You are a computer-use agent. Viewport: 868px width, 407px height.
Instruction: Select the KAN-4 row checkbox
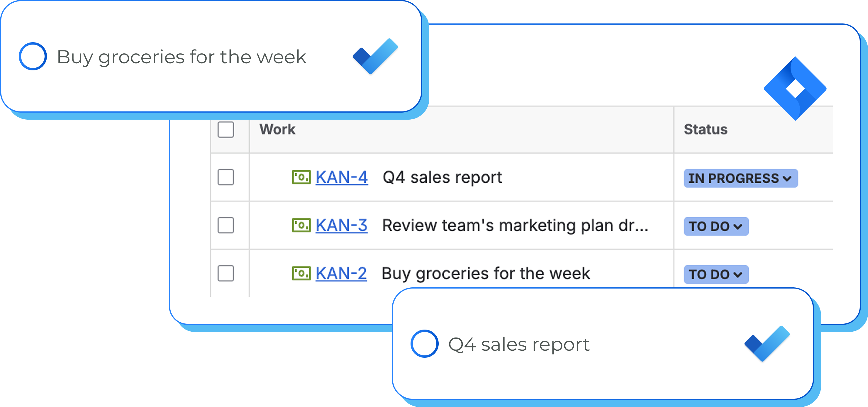226,177
